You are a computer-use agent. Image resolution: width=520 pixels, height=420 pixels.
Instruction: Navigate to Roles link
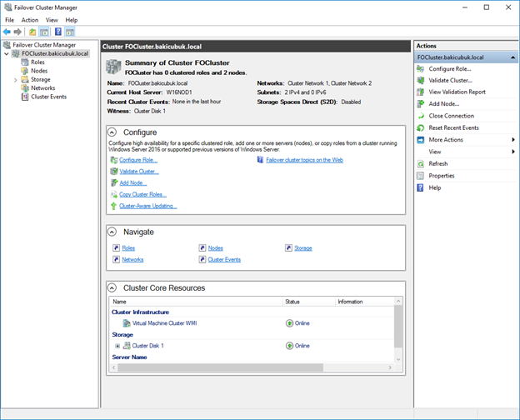pyautogui.click(x=128, y=248)
